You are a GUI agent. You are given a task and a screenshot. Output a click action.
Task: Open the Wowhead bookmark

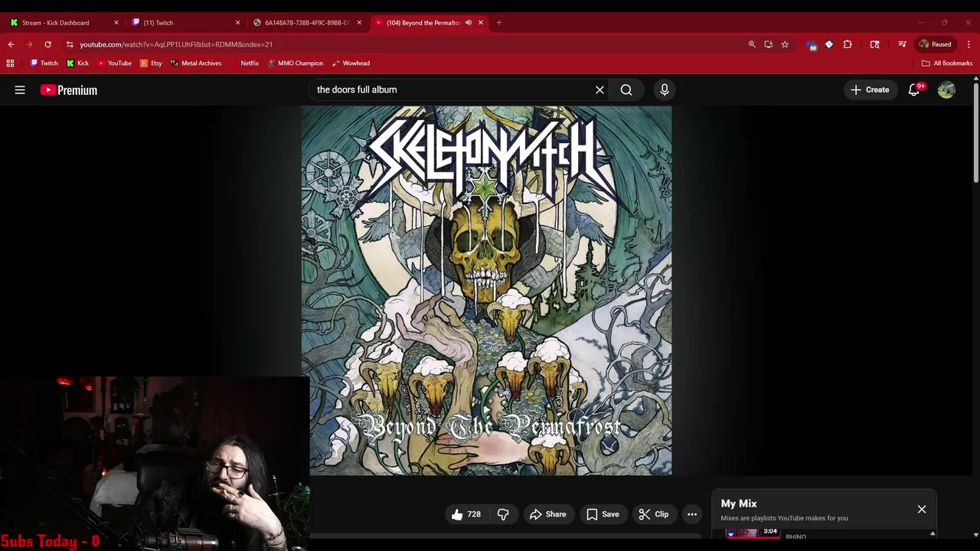[351, 64]
